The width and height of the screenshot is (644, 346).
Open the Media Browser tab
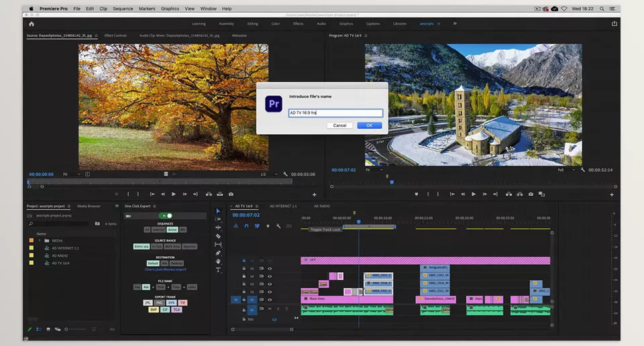click(x=89, y=206)
